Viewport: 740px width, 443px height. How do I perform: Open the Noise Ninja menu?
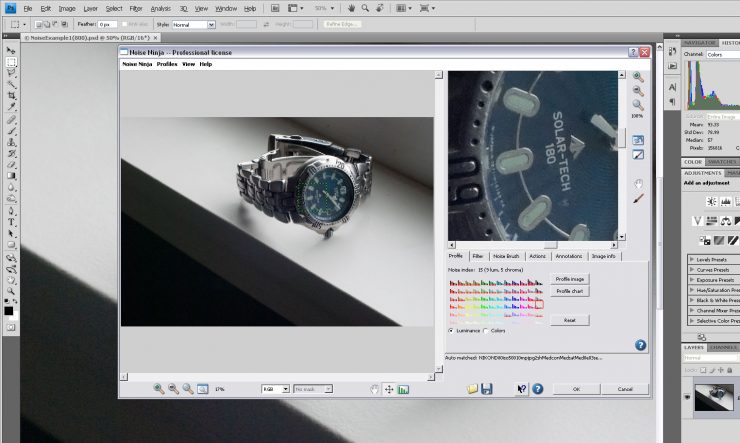(x=137, y=64)
